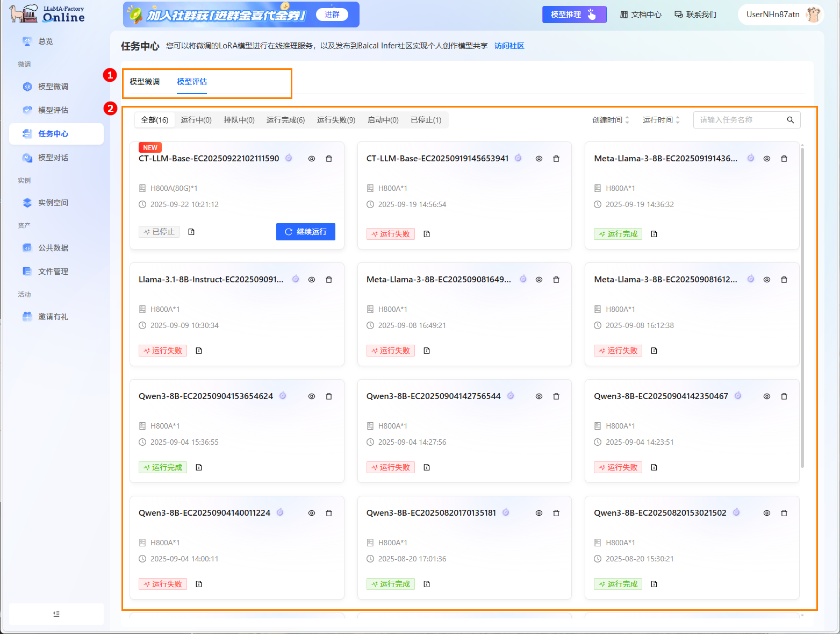Image resolution: width=840 pixels, height=634 pixels.
Task: Switch to the 模型微调 tab
Action: (145, 82)
